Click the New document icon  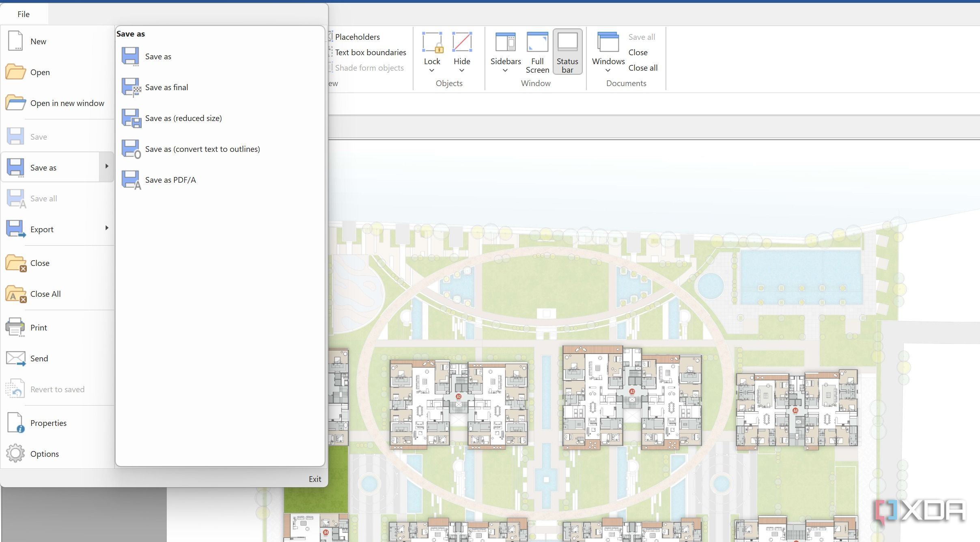click(15, 41)
